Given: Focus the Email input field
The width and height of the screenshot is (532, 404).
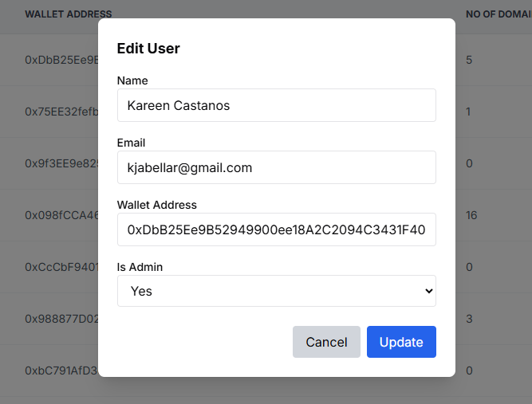Looking at the screenshot, I should click(276, 167).
